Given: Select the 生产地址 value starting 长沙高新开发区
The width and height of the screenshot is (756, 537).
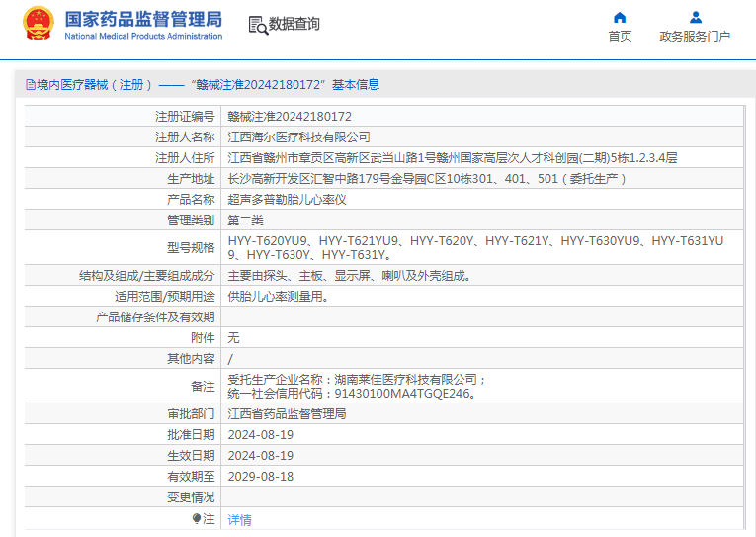Looking at the screenshot, I should [x=427, y=179].
